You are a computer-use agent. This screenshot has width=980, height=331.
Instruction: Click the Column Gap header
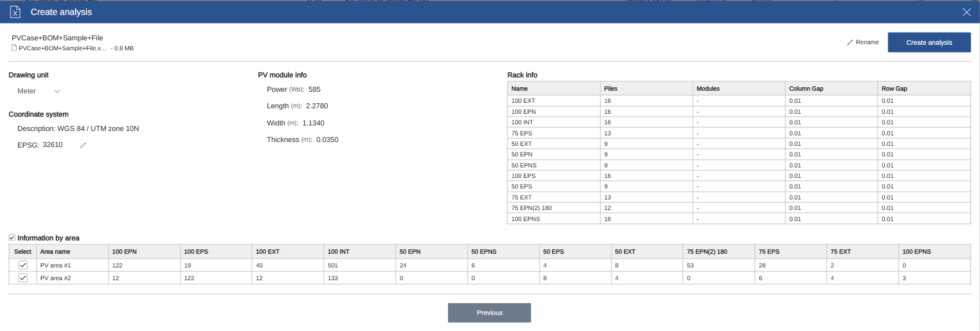[831, 88]
